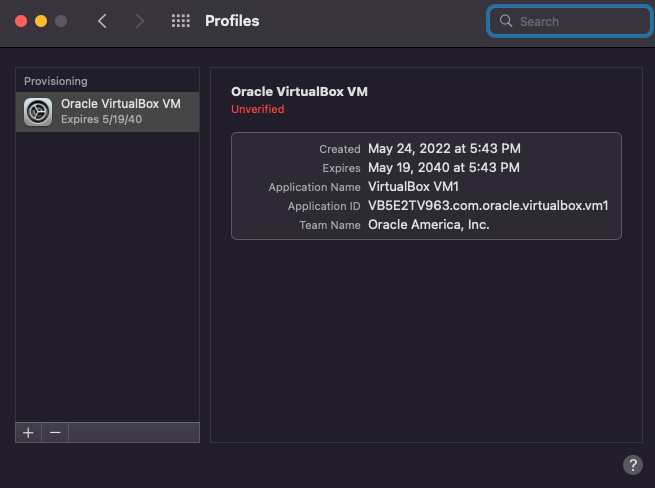Screen dimensions: 655x488
Task: Click the VirtualBox profile gear icon
Action: click(38, 112)
